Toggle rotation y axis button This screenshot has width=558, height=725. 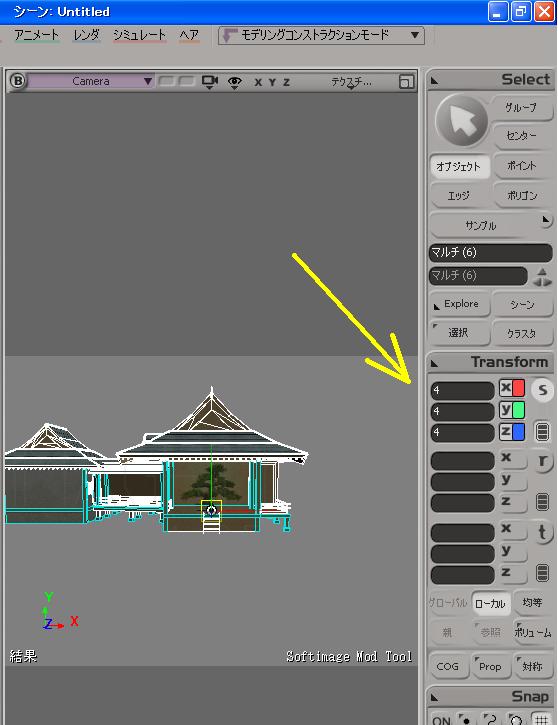512,480
